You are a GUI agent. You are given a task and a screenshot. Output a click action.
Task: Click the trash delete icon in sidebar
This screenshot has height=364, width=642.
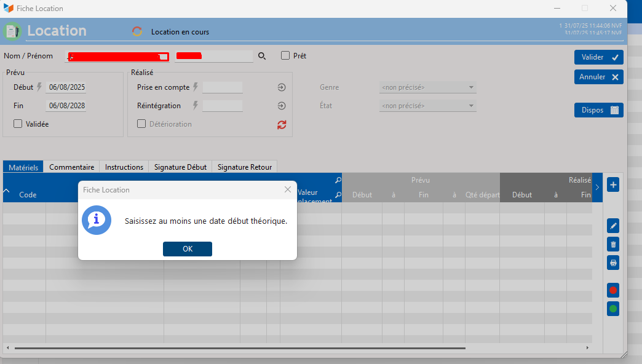[612, 244]
